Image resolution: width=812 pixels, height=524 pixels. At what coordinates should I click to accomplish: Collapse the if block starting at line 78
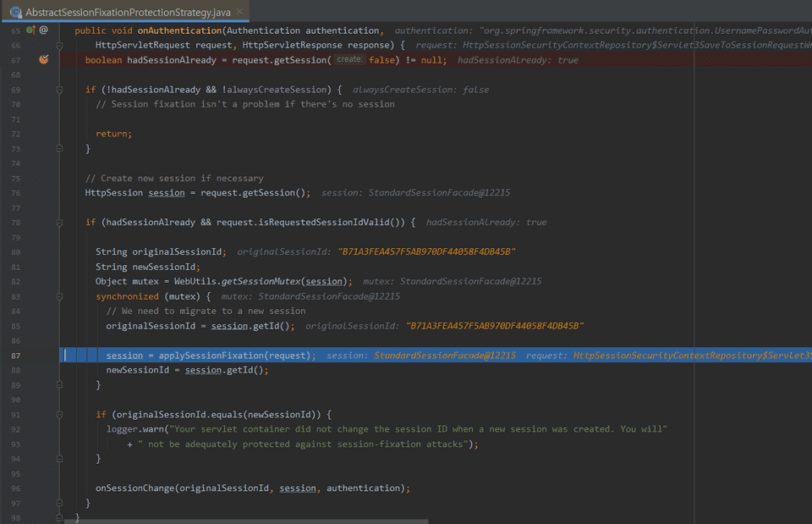tap(59, 223)
